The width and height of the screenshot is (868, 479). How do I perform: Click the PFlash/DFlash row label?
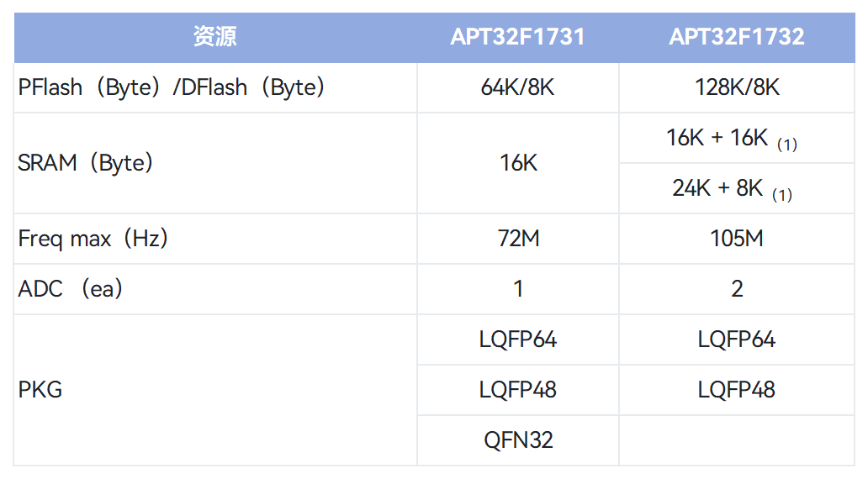click(172, 87)
